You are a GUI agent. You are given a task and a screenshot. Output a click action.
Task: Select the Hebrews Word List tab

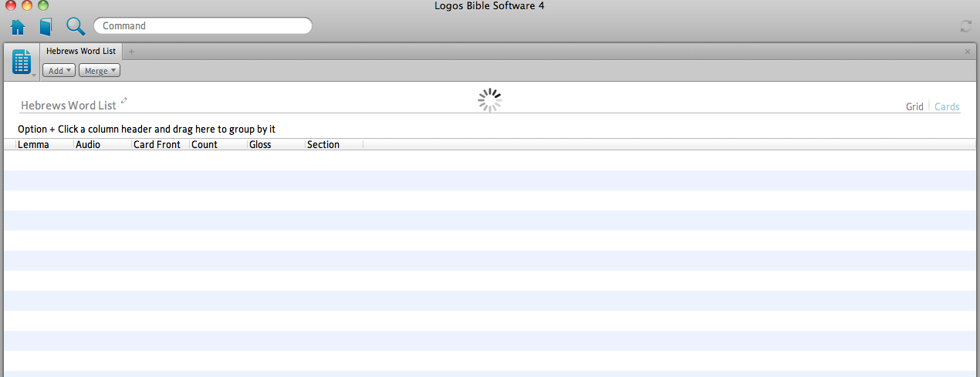tap(81, 51)
